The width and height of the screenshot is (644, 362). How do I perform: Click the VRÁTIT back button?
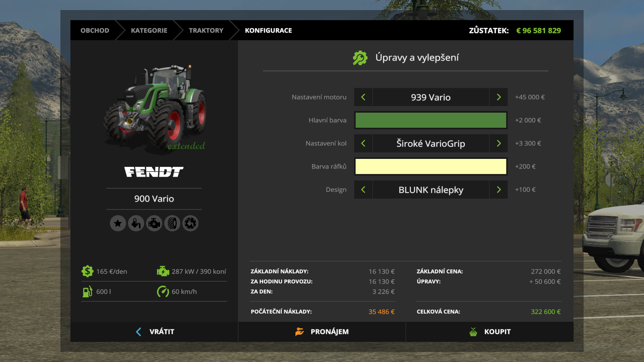click(x=154, y=332)
